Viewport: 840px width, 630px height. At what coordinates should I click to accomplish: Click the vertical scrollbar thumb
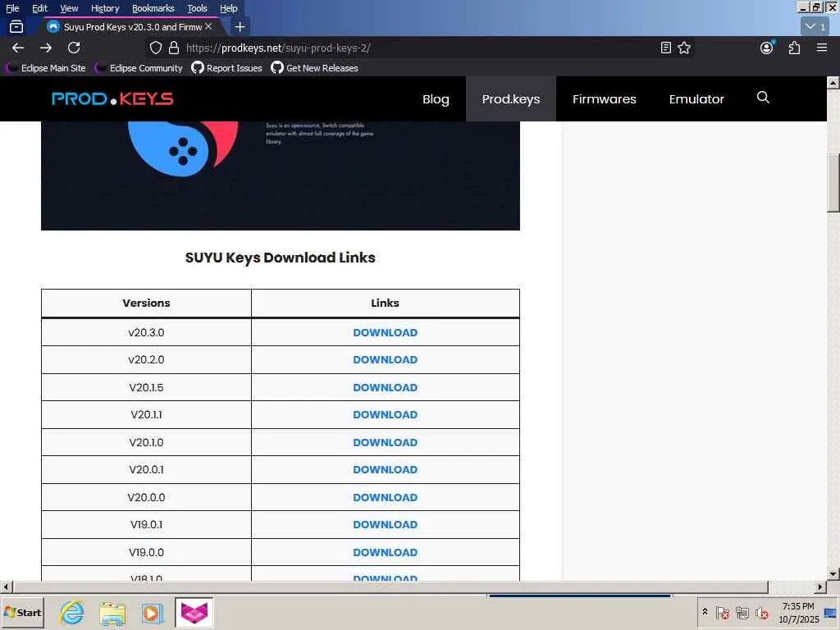[833, 183]
